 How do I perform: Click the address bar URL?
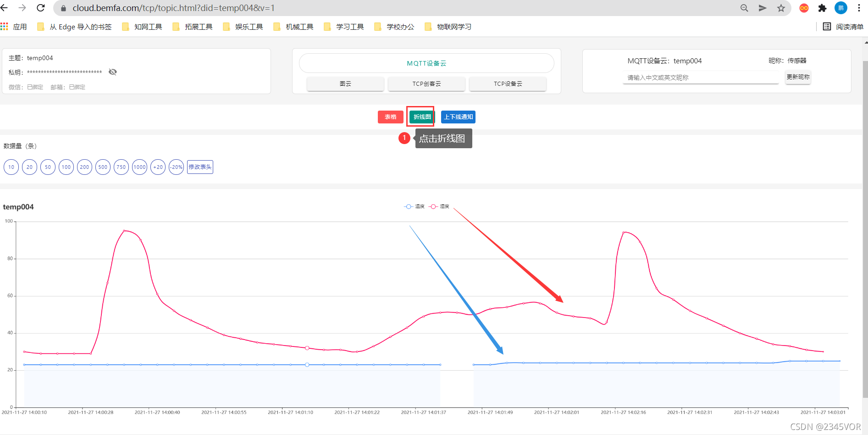[x=173, y=8]
